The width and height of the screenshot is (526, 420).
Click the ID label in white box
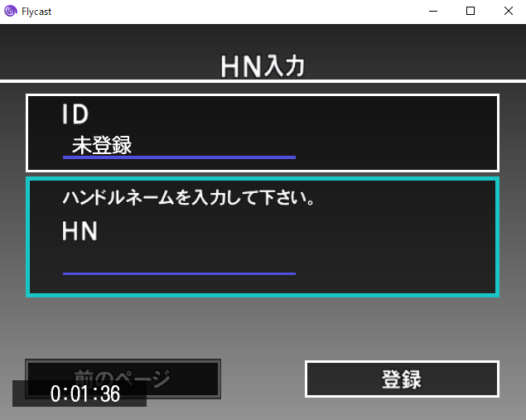click(x=75, y=114)
